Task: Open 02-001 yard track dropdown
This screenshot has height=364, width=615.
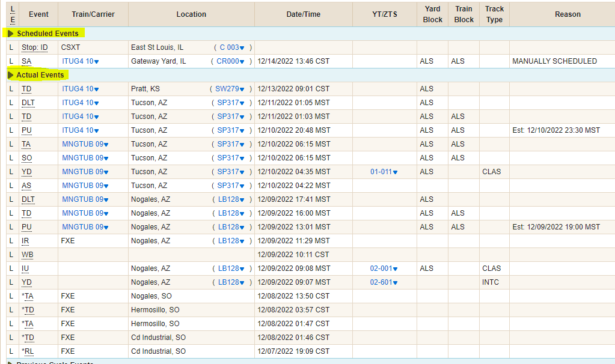Action: click(x=384, y=268)
